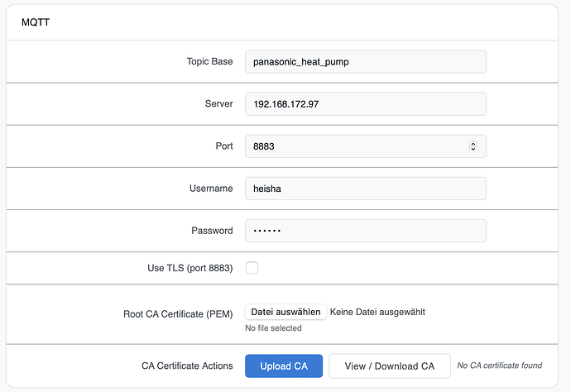The image size is (571, 392).
Task: Click the Port stepper arrows
Action: [x=473, y=146]
